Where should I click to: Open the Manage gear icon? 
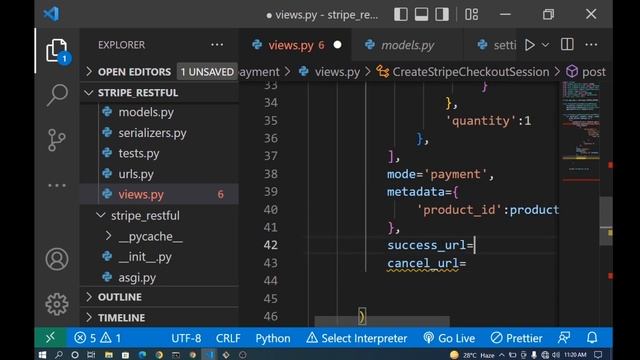pos(57,304)
